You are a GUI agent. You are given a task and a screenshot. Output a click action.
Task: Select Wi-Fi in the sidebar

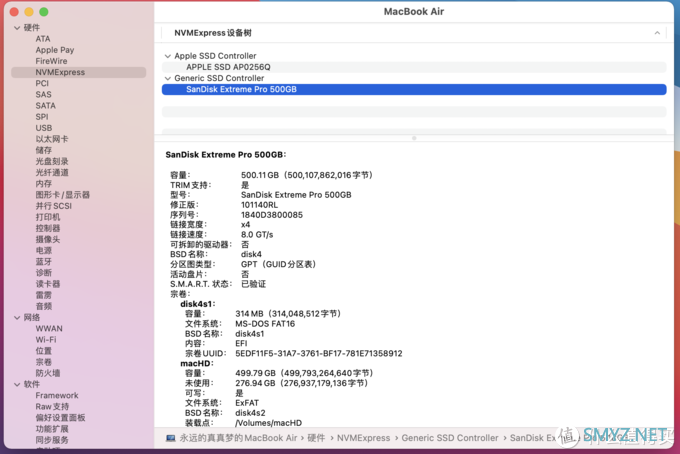[x=46, y=340]
